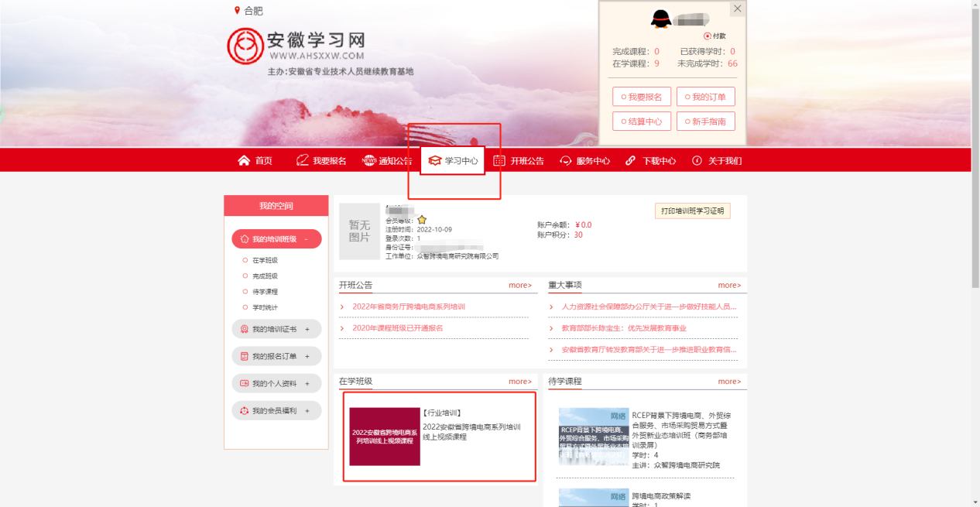Expand the 我的报名订单 section

(307, 356)
